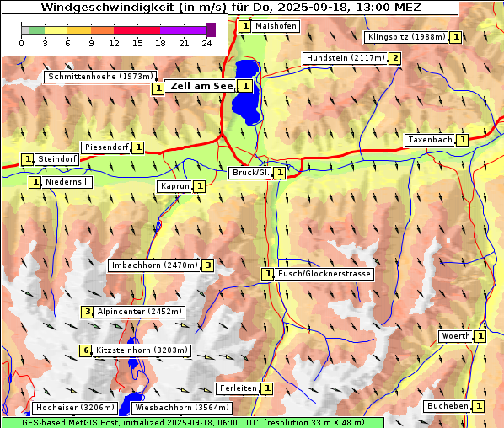The image size is (504, 428).
Task: Click the Imbachhorn wind value 3 badge
Action: [208, 265]
